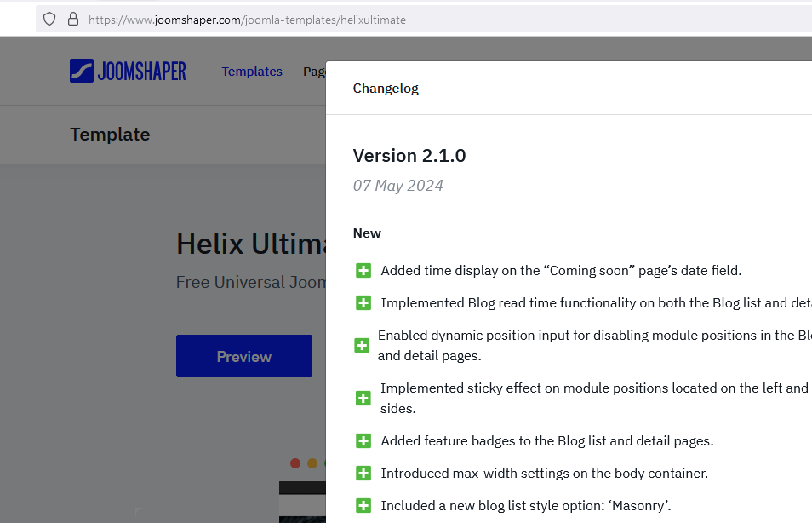Screen dimensions: 812x523
Task: Click "Included a new blog list style option" text
Action: point(526,505)
